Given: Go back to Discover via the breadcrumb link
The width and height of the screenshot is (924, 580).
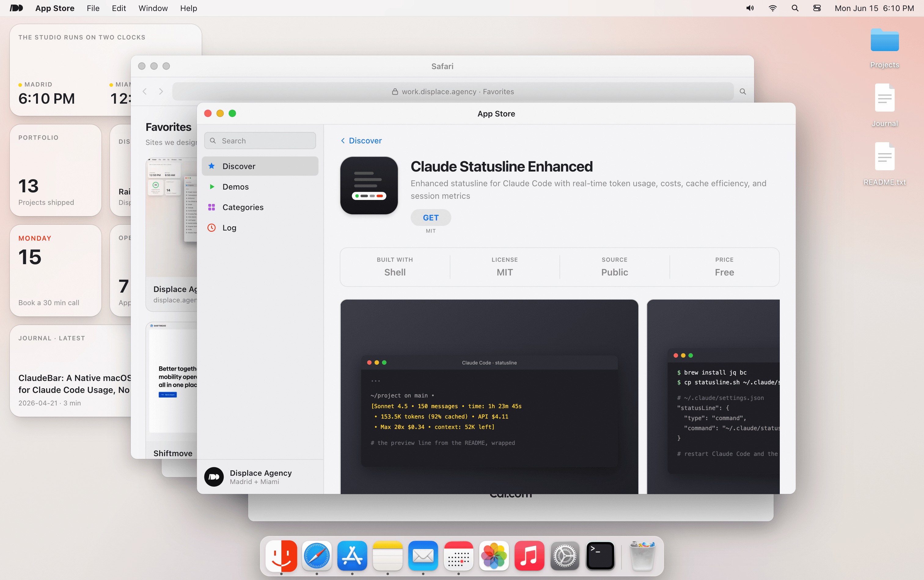Looking at the screenshot, I should click(x=361, y=141).
